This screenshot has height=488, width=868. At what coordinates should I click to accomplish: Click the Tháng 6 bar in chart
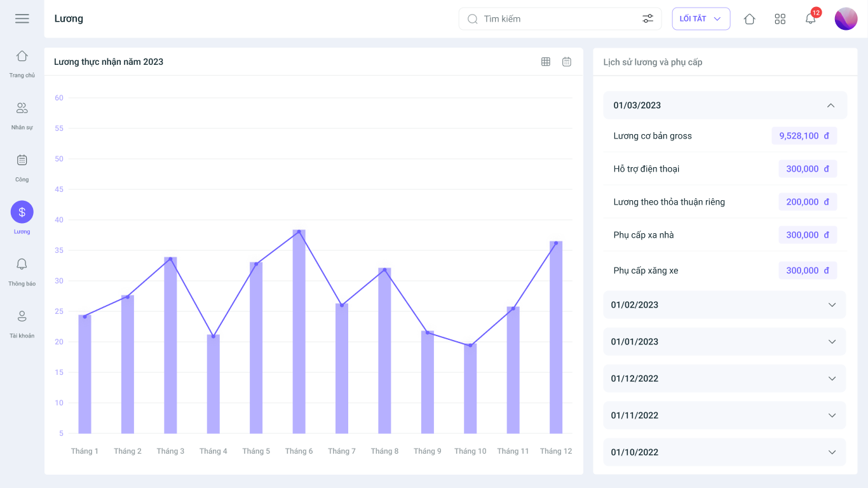point(299,332)
